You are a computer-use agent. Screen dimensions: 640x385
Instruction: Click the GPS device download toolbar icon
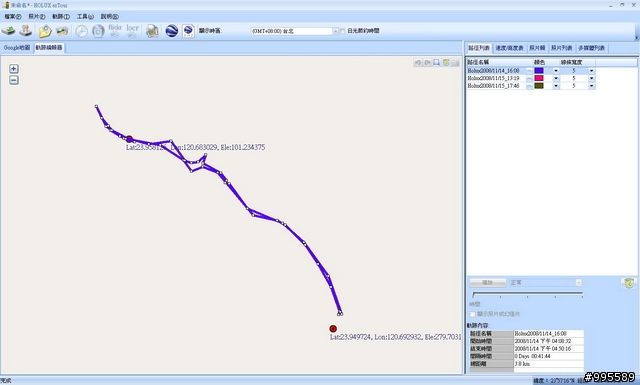point(8,31)
